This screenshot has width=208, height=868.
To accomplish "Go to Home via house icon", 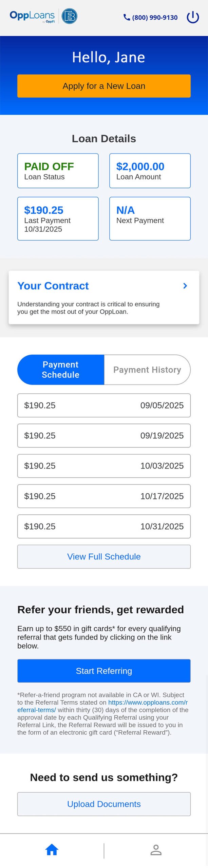I will [x=52, y=850].
